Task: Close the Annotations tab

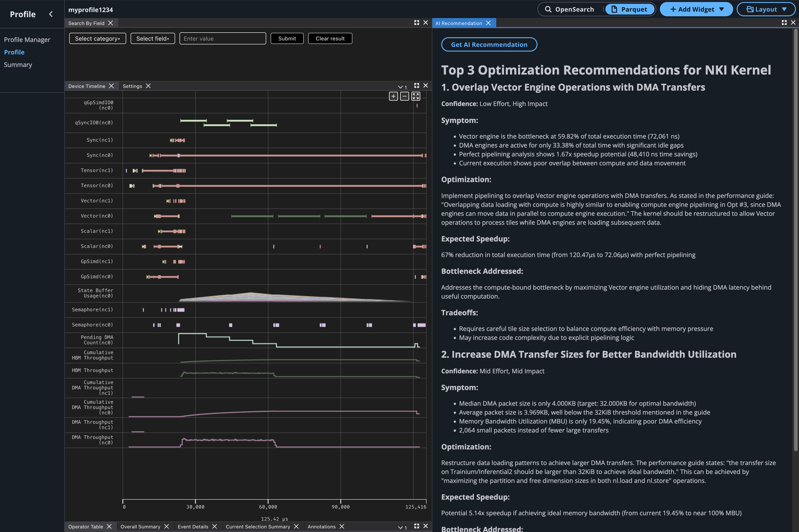Action: click(x=342, y=526)
